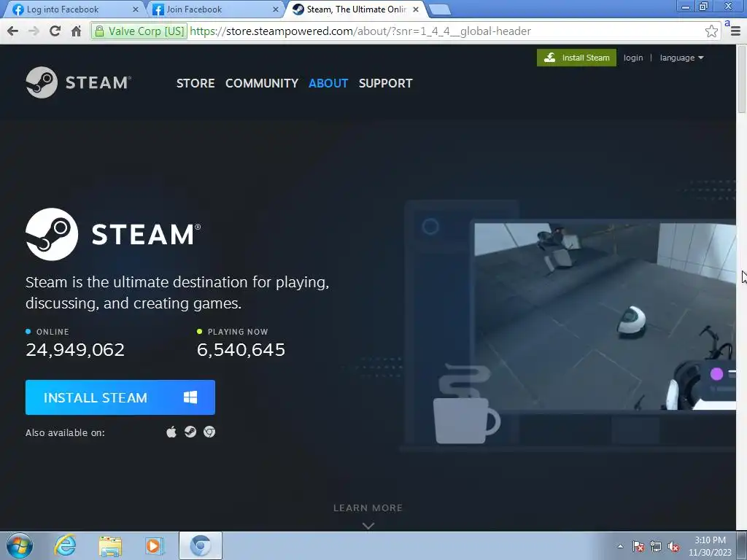This screenshot has height=560, width=747.
Task: Click the LEARN MORE link
Action: click(368, 507)
